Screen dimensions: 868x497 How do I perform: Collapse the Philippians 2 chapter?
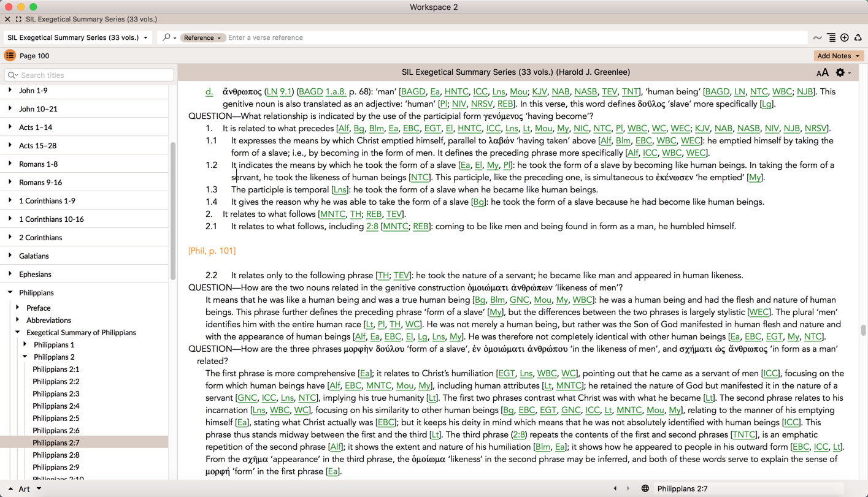(x=25, y=357)
